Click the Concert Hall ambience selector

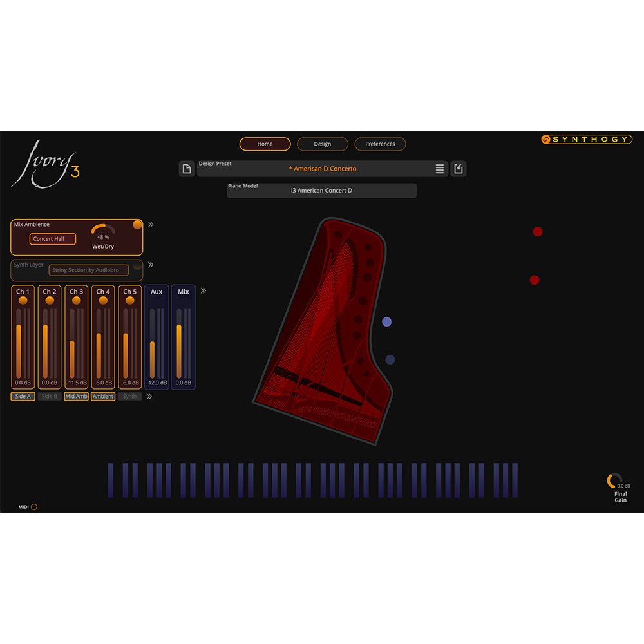pyautogui.click(x=53, y=238)
